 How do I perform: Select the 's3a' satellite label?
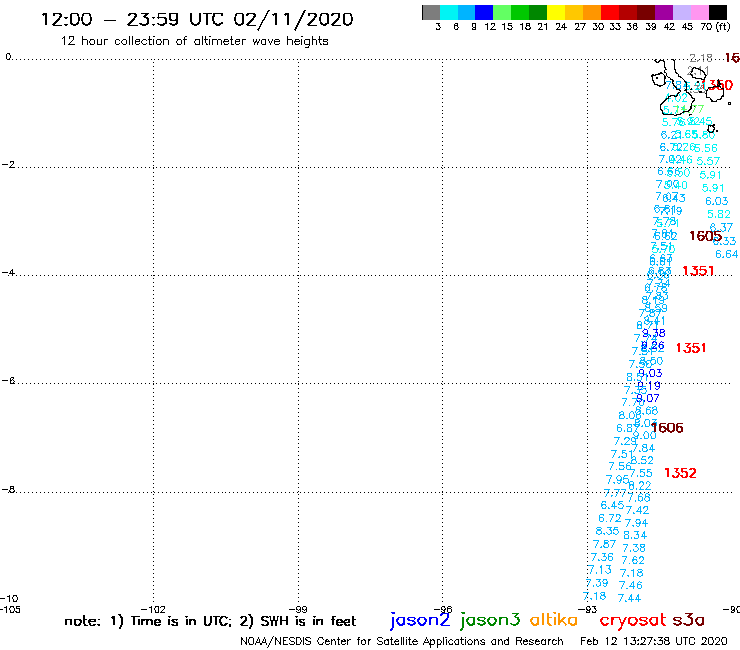pos(688,620)
